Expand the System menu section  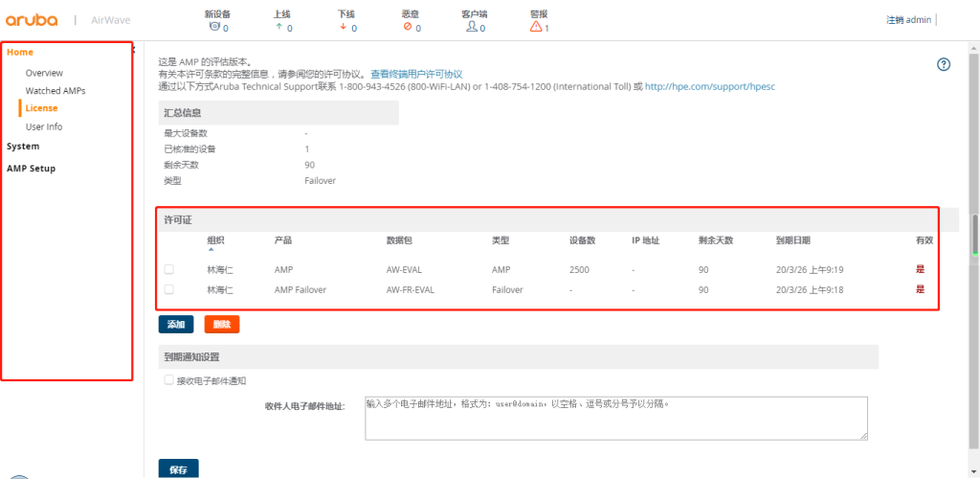click(x=23, y=147)
